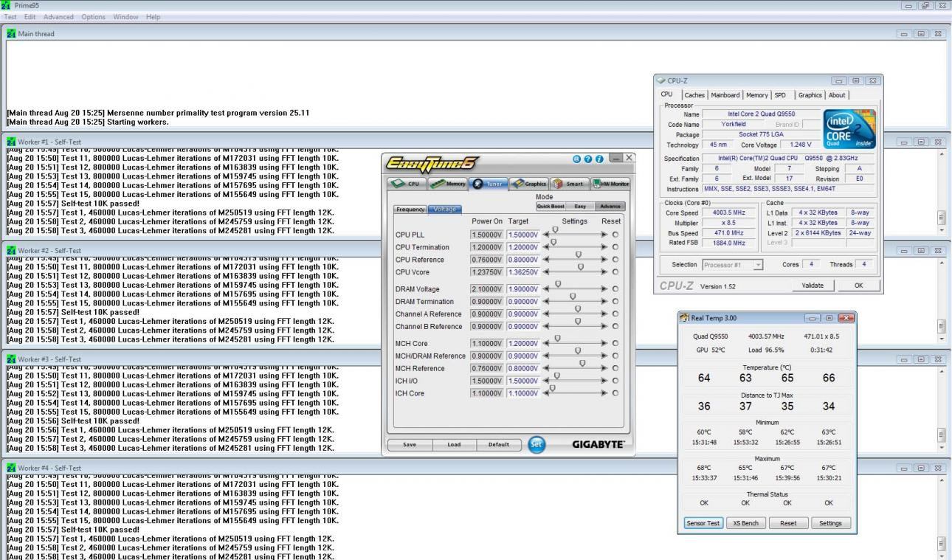
Task: Switch to the Caches tab in CPU-Z
Action: (x=694, y=94)
